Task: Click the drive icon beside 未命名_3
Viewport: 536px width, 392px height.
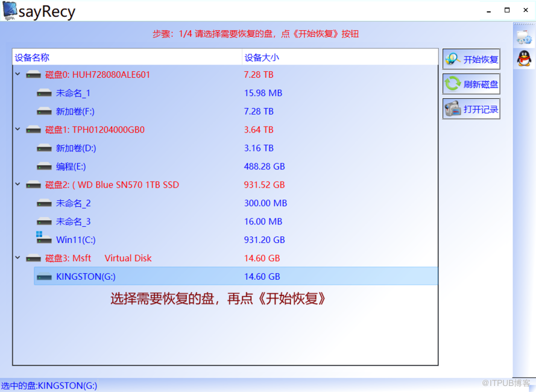Action: (x=44, y=222)
